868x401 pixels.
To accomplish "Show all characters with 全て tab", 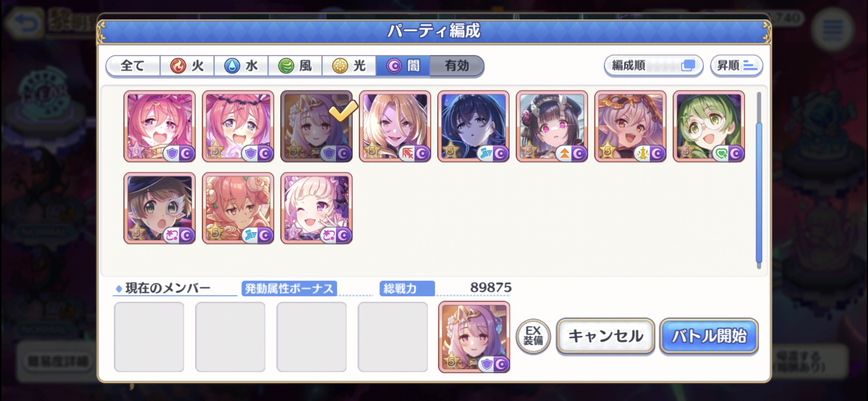I will (133, 66).
